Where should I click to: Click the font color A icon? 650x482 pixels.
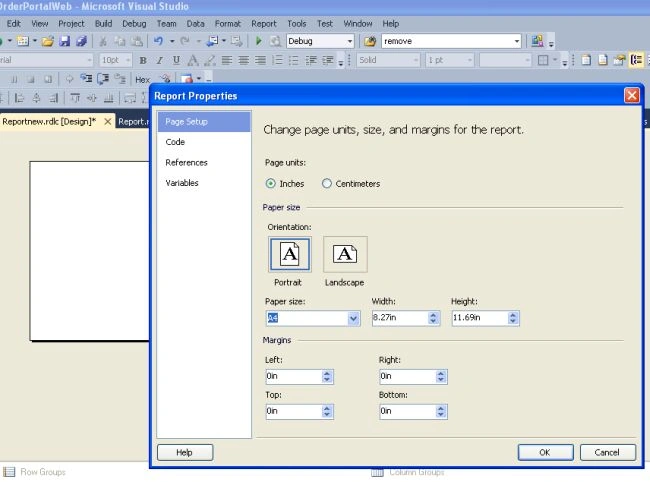[x=193, y=61]
